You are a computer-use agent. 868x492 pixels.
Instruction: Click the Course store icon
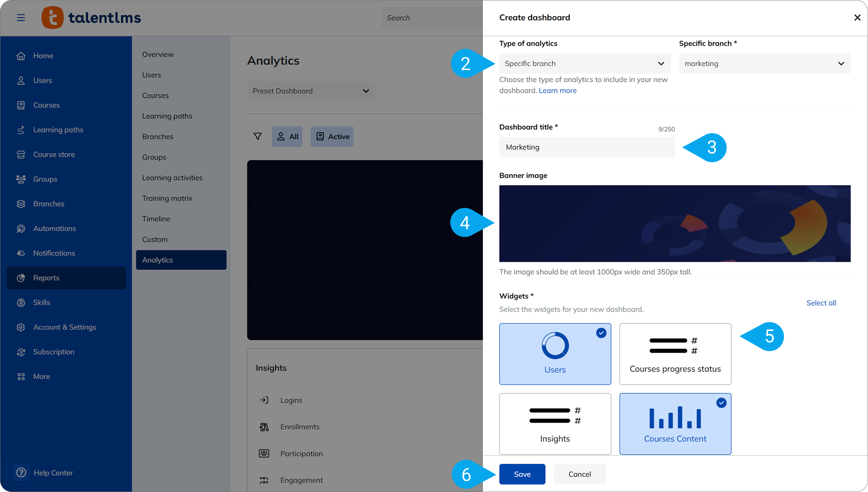(x=21, y=155)
